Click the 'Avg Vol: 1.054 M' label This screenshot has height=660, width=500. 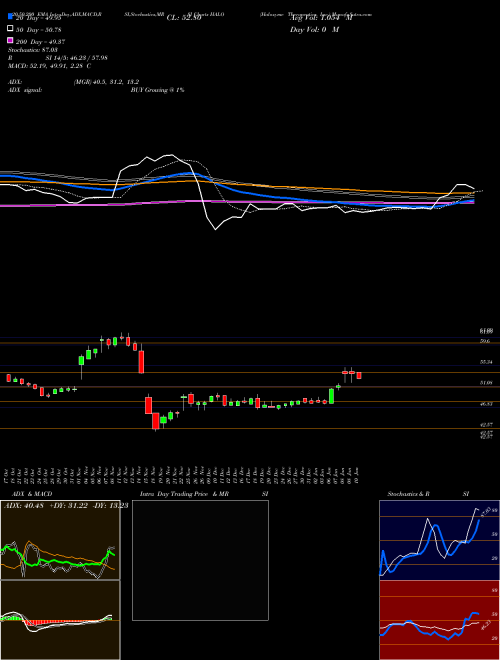[321, 18]
